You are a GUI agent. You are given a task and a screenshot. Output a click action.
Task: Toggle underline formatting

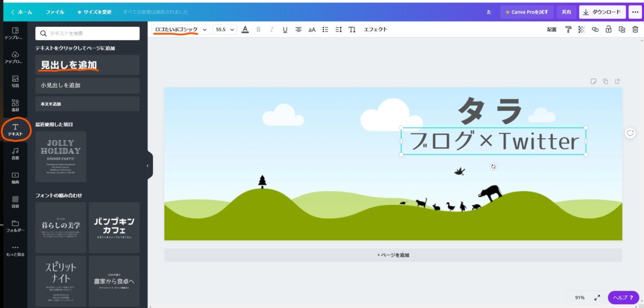tap(285, 30)
